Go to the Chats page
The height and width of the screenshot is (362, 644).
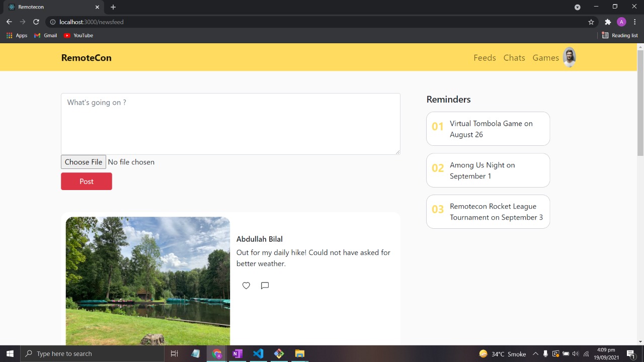point(514,58)
